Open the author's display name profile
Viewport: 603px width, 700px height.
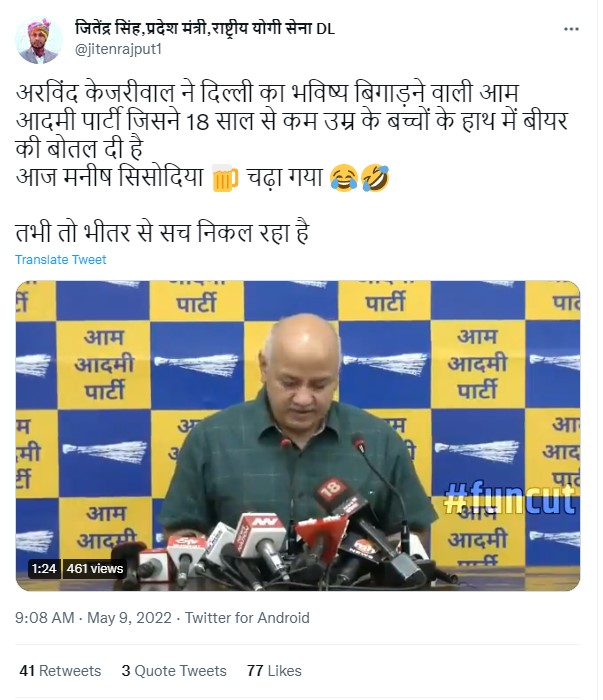[x=205, y=29]
